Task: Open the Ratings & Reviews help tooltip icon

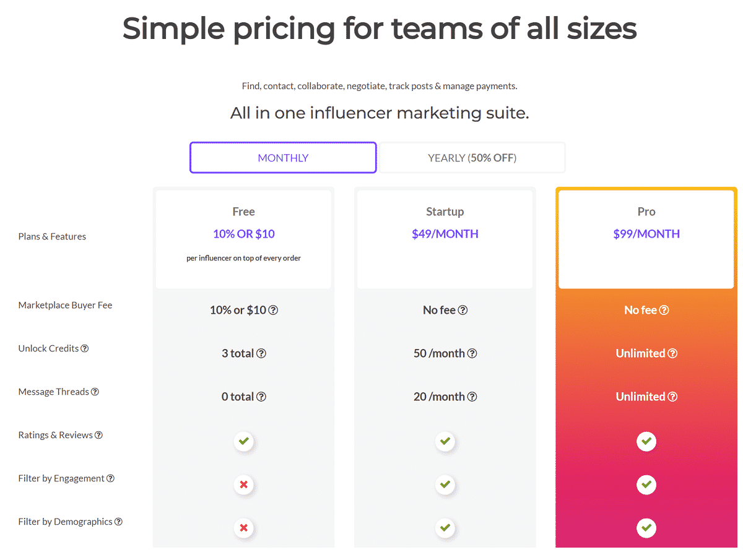Action: [98, 435]
